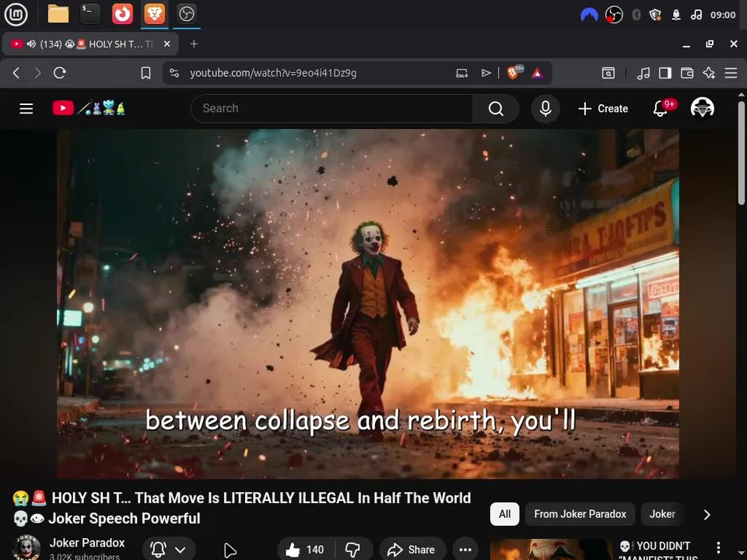Open the OBS tray indicator
The image size is (747, 560).
pyautogui.click(x=614, y=16)
